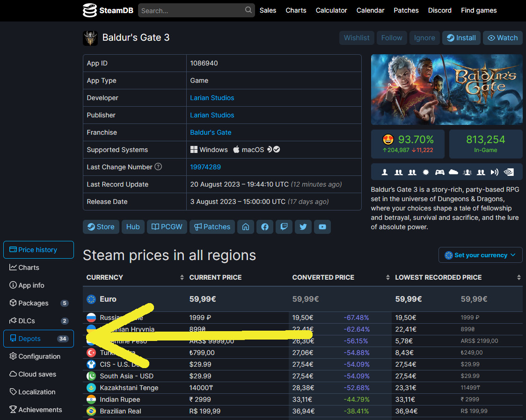The width and height of the screenshot is (526, 420).
Task: Select the Achievements sidebar tab
Action: pos(38,410)
